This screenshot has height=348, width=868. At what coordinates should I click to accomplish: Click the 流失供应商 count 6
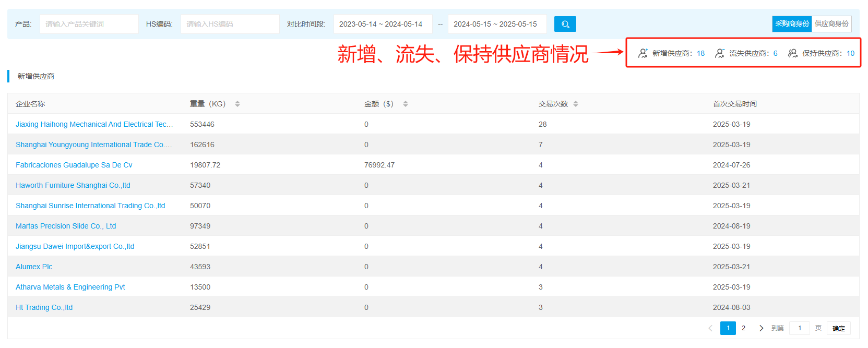[x=776, y=53]
